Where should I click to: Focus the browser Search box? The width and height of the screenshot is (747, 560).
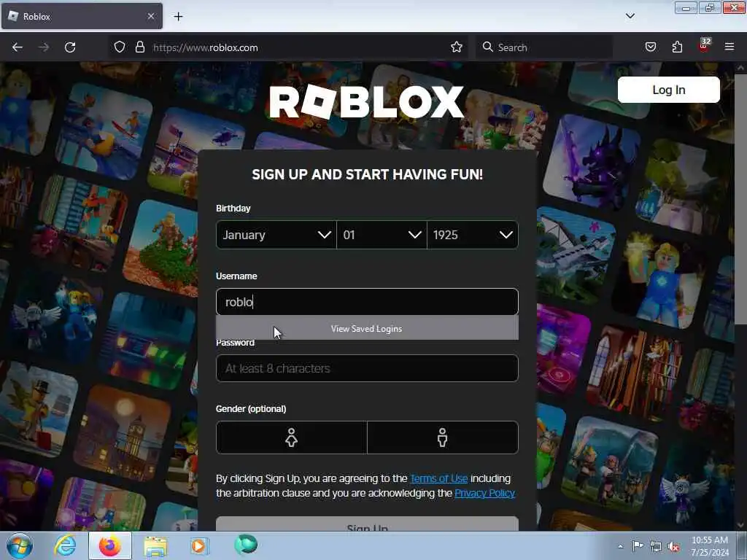[x=544, y=47]
